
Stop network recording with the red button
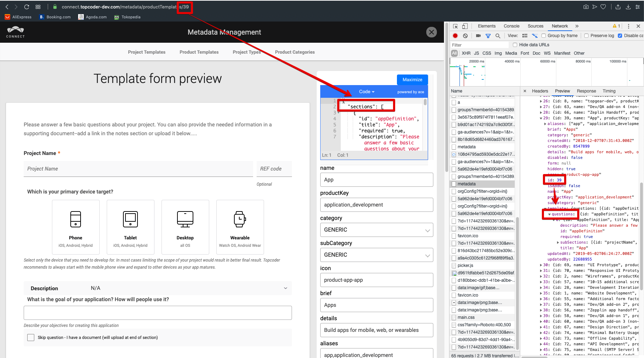click(x=455, y=36)
